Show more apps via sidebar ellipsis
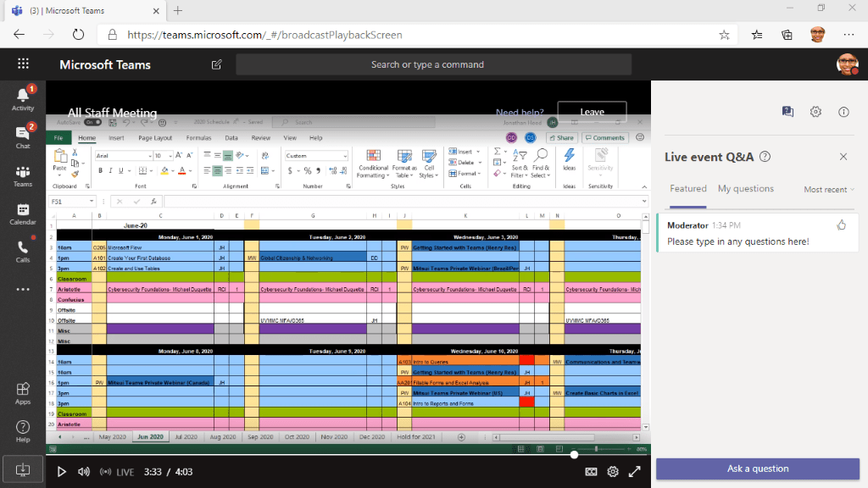The image size is (868, 488). (23, 289)
